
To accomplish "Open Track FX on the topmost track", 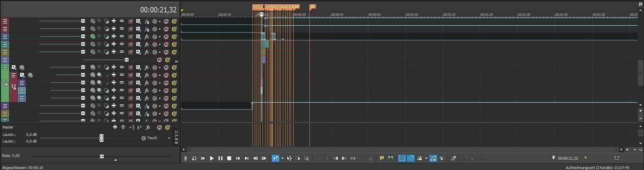I will coord(147,21).
